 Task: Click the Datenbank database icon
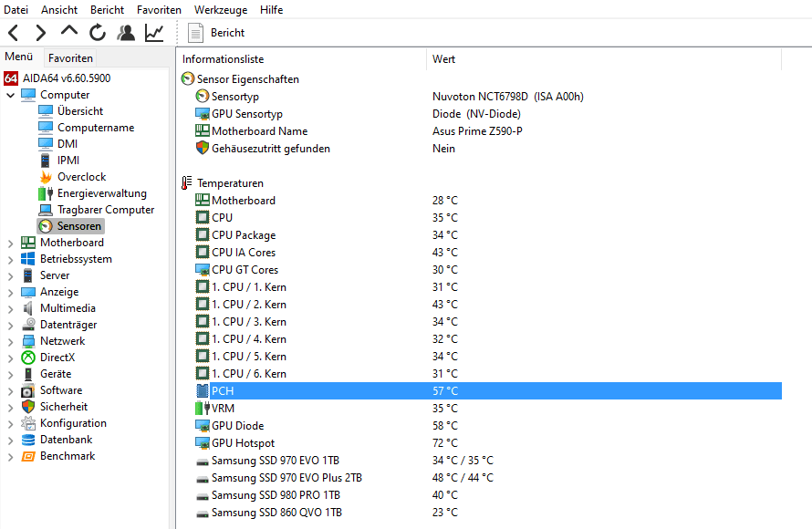point(28,440)
